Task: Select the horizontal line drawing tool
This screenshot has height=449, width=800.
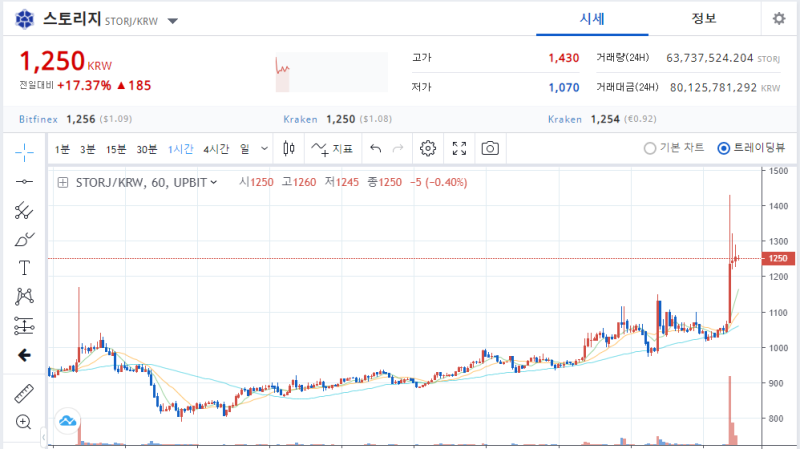Action: 24,182
